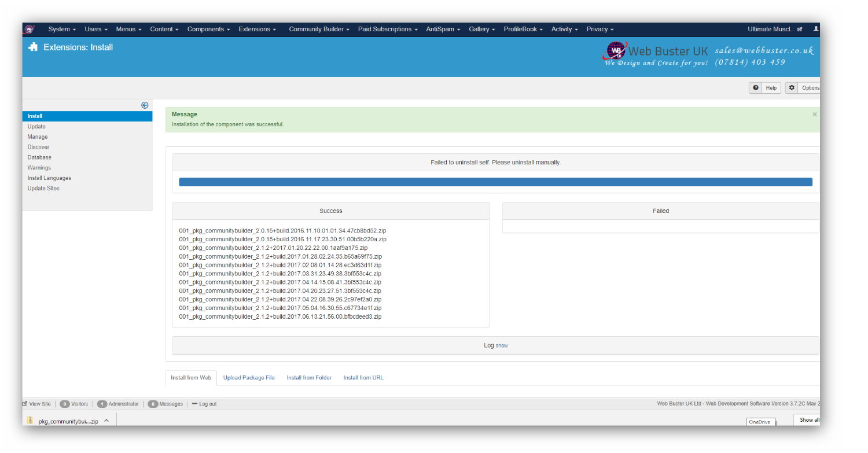Screen dimensions: 868x453
Task: Click the Web Buster UK banner logo
Action: pyautogui.click(x=655, y=53)
